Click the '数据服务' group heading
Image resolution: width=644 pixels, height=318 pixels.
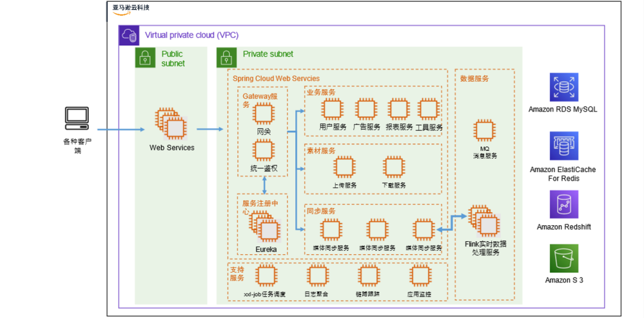[x=475, y=79]
